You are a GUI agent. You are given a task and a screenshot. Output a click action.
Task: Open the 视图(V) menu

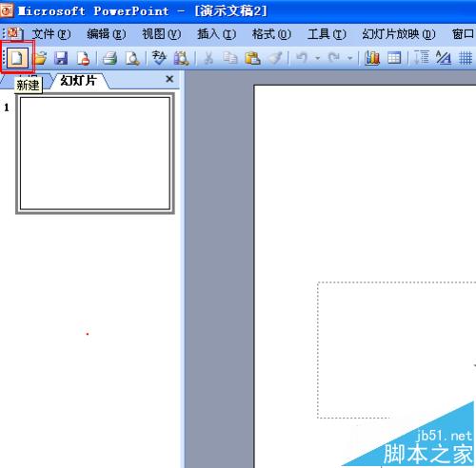(x=161, y=34)
